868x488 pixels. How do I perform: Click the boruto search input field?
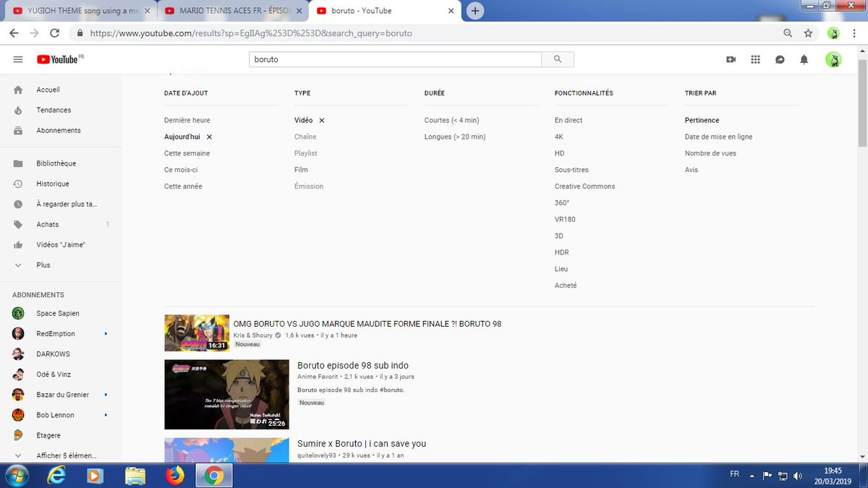[x=395, y=59]
